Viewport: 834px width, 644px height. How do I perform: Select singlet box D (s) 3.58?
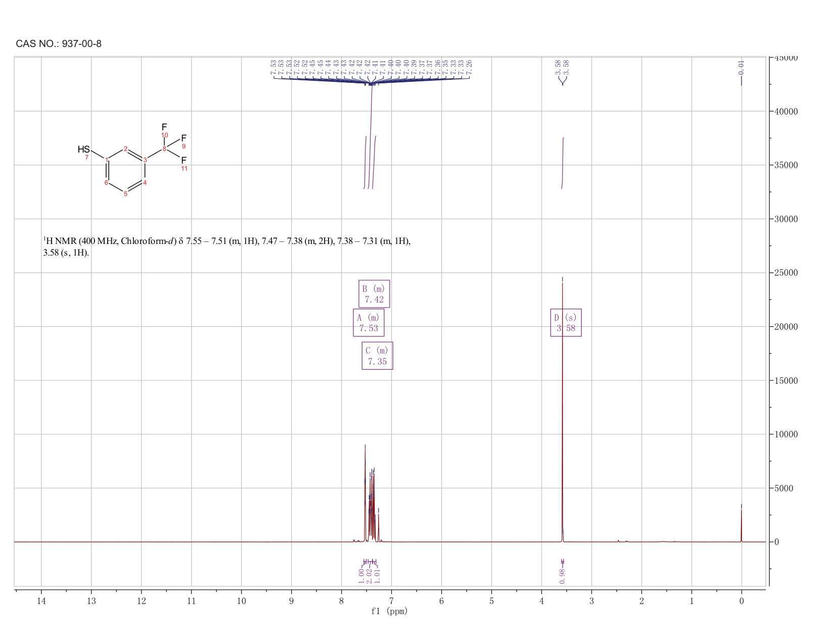(x=566, y=323)
